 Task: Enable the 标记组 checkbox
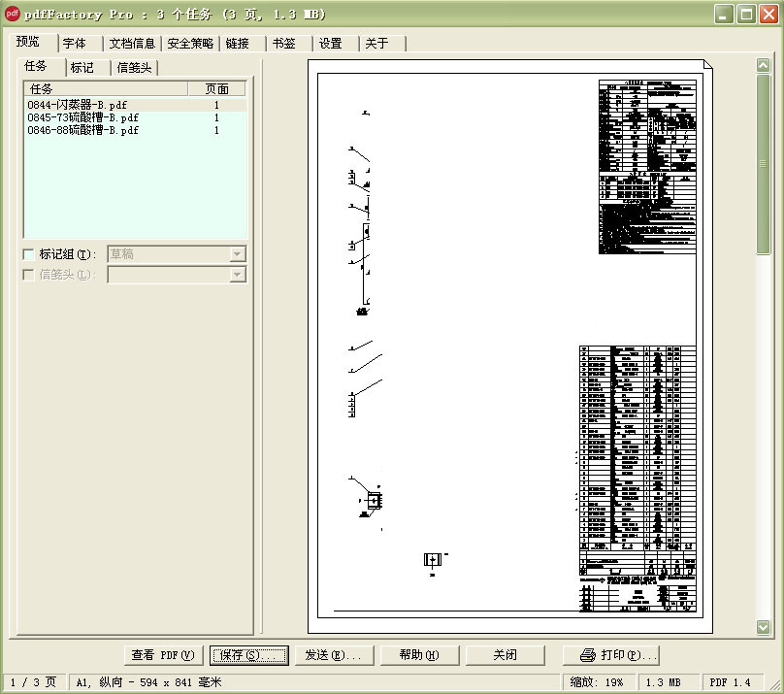[x=26, y=253]
